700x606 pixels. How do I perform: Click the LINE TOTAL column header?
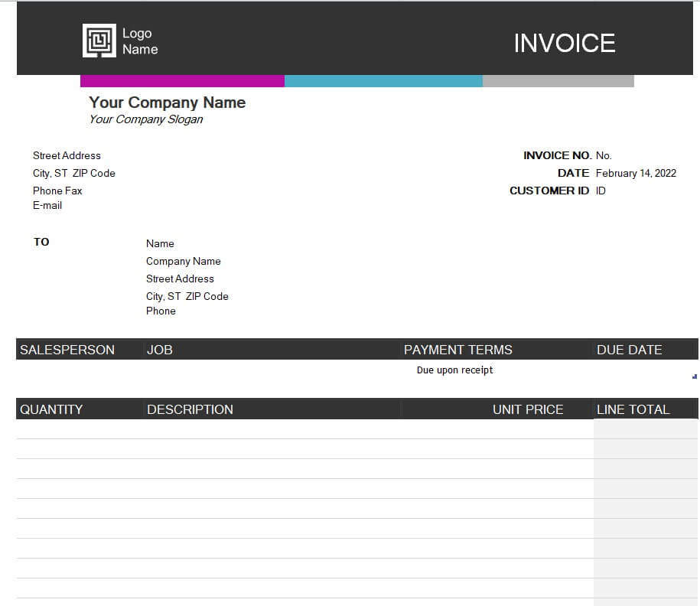[x=633, y=409]
